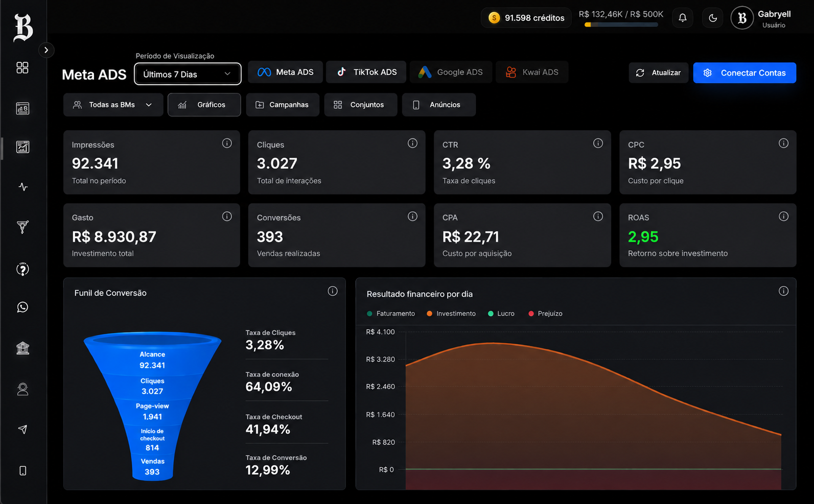The height and width of the screenshot is (504, 814).
Task: Select the Anúncios view tab
Action: 438,105
